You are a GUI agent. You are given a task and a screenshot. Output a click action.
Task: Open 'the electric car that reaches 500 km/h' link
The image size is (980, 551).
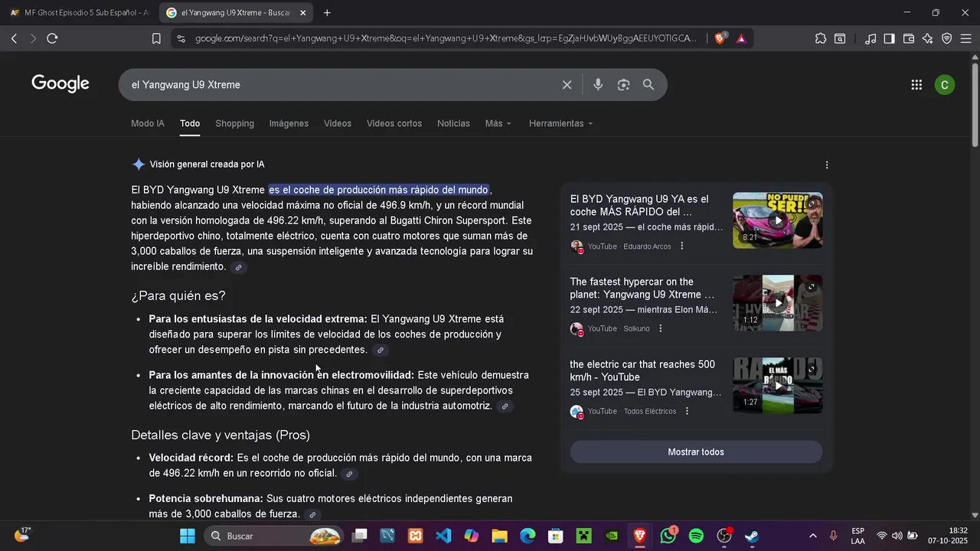(642, 371)
